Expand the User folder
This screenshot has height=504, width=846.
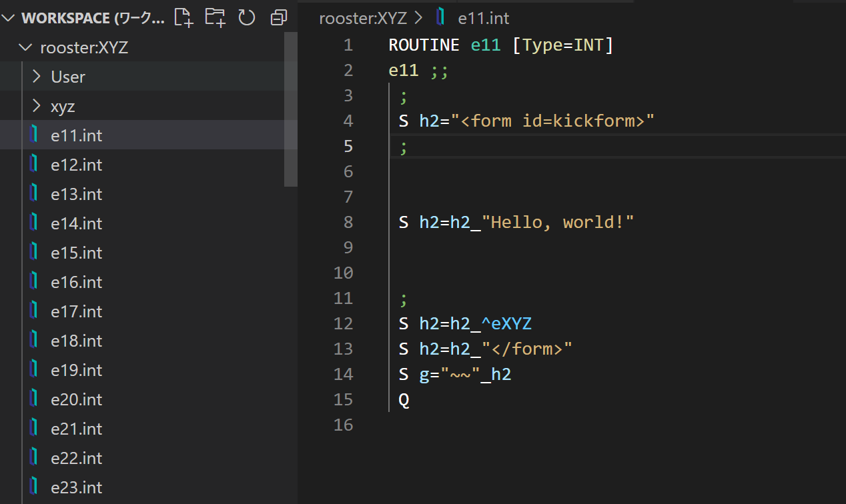[37, 77]
